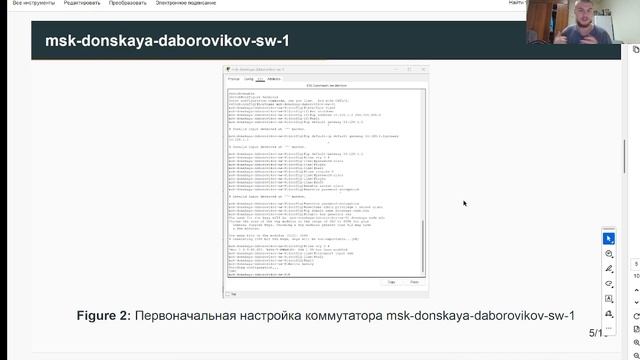Activate the arrow selection tool in floating toolbar
The width and height of the screenshot is (640, 360).
click(x=609, y=239)
